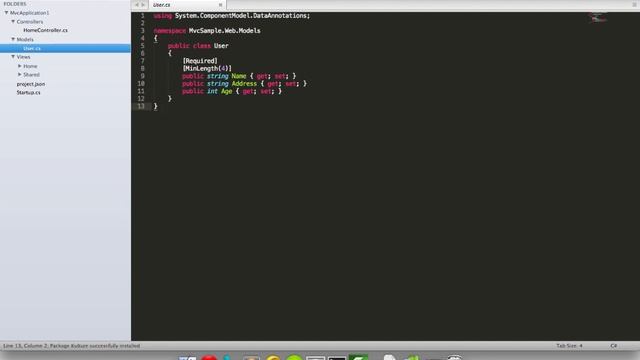Open Startup.cs from the sidebar
Screen dimensions: 640x360
tap(29, 92)
